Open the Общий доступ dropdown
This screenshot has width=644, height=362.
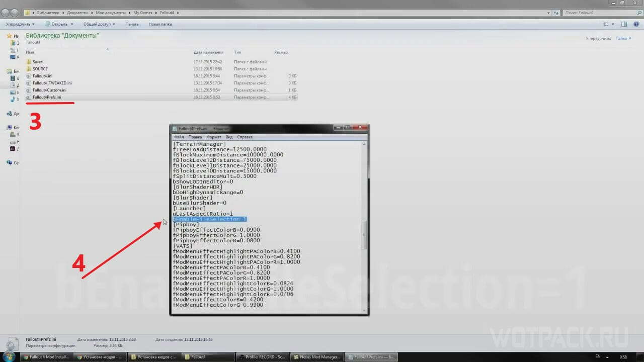pos(99,24)
